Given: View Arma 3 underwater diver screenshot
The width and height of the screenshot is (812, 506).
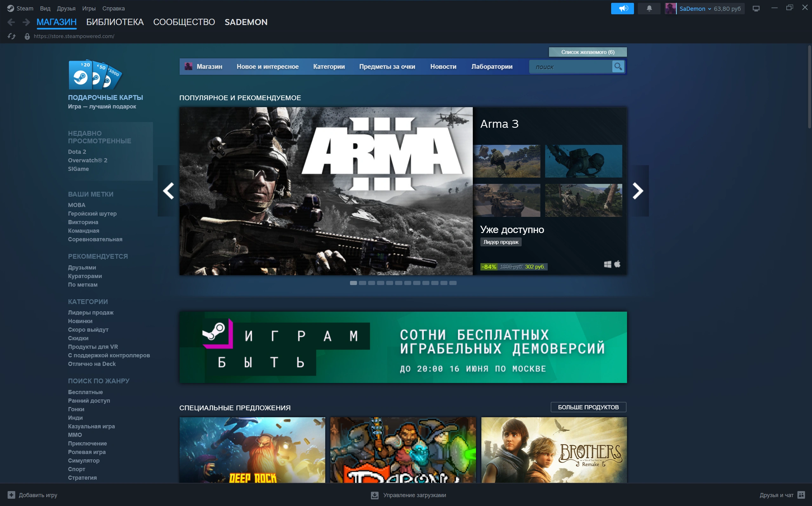Looking at the screenshot, I should [x=583, y=161].
